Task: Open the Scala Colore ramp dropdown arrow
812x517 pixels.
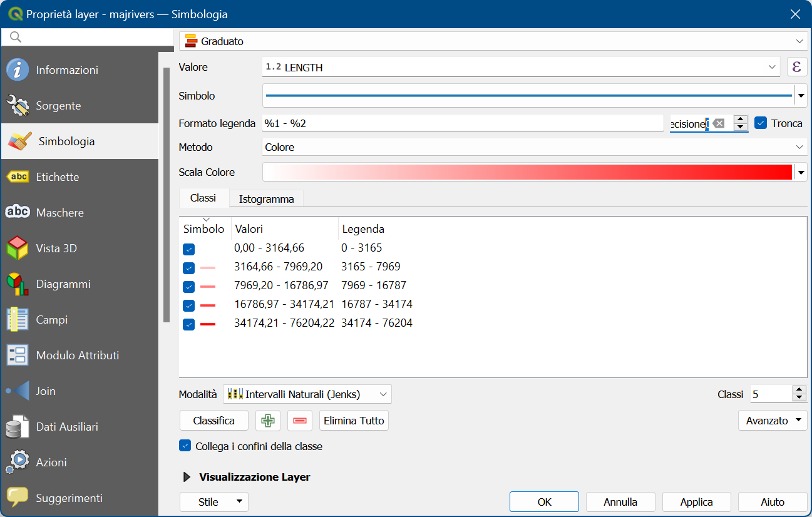Action: [x=801, y=171]
